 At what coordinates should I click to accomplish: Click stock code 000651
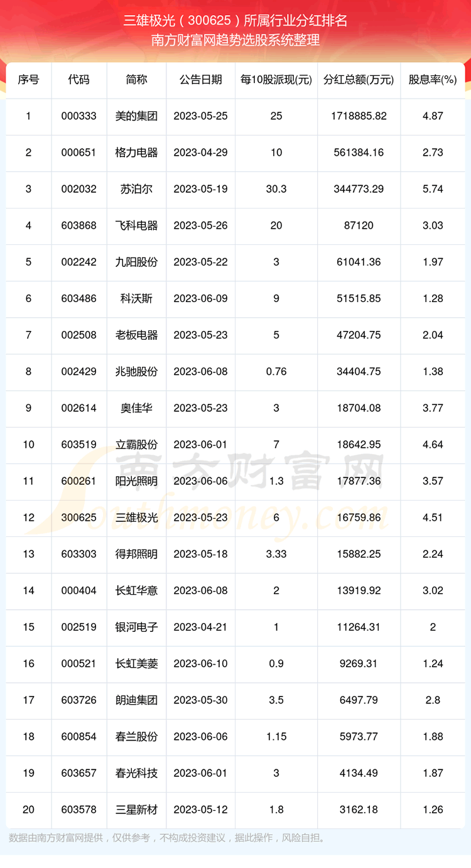[x=79, y=153]
